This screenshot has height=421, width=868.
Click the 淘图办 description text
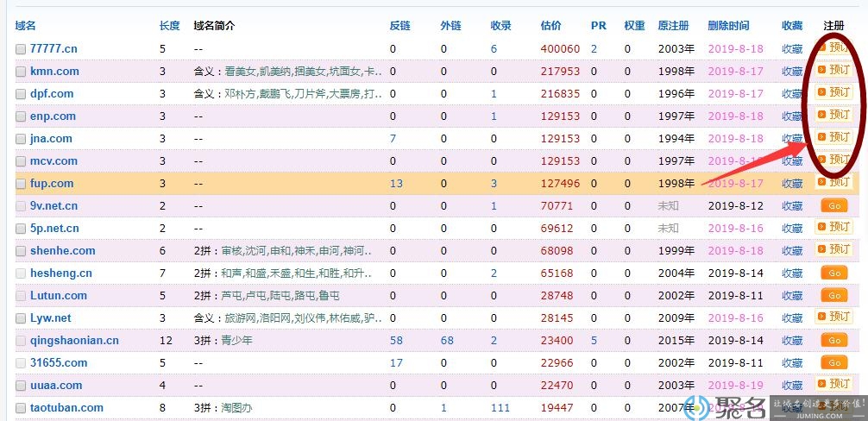(236, 408)
